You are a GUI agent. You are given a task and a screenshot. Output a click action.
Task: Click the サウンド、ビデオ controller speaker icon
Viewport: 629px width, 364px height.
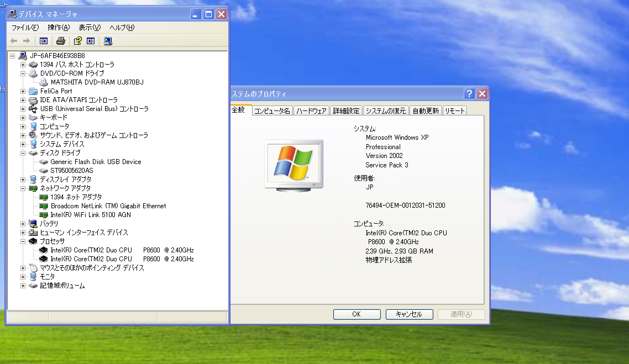coord(33,135)
